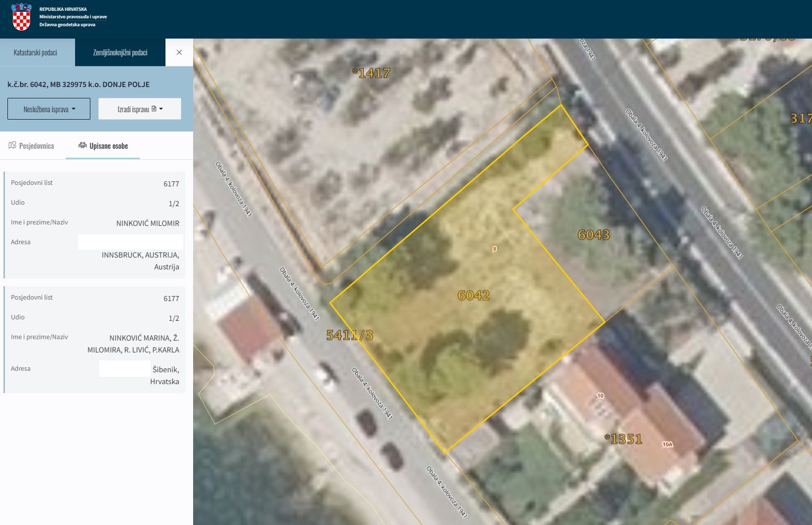Screen dimensions: 812x525
Task: Click parcel *1351 label on map
Action: (x=623, y=439)
